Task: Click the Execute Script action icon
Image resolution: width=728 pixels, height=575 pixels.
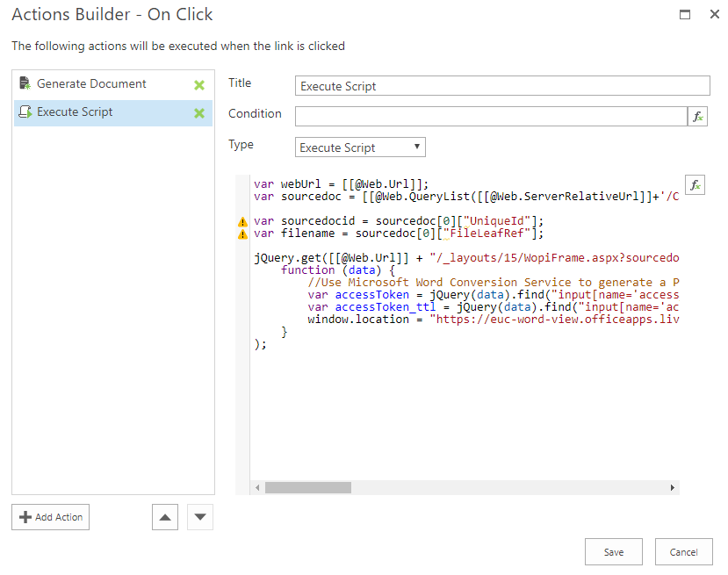Action: [x=25, y=112]
